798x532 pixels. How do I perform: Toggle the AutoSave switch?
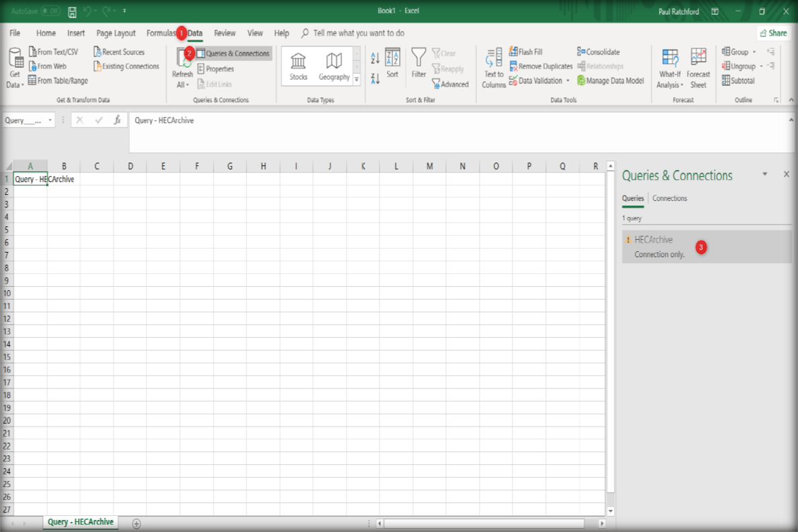[50, 11]
